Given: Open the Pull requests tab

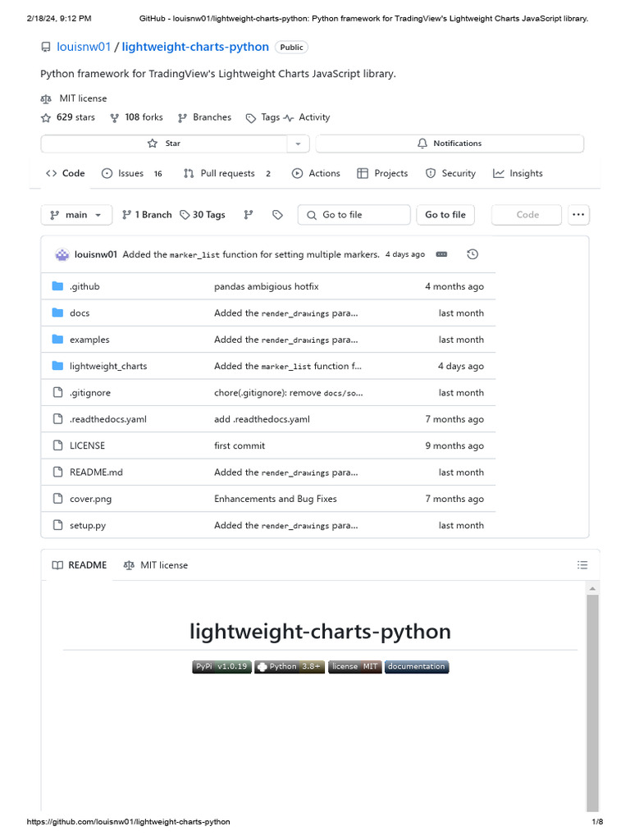Looking at the screenshot, I should pos(226,173).
